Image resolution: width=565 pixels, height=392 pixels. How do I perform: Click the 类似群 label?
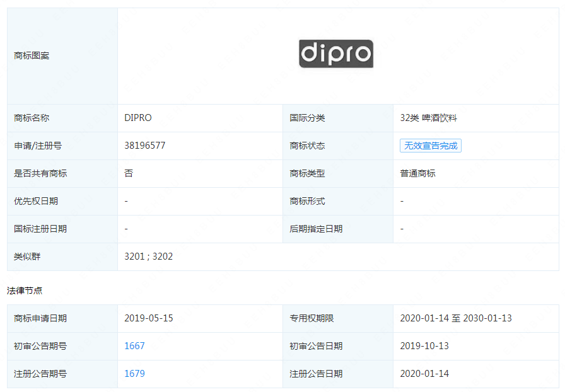tap(27, 257)
